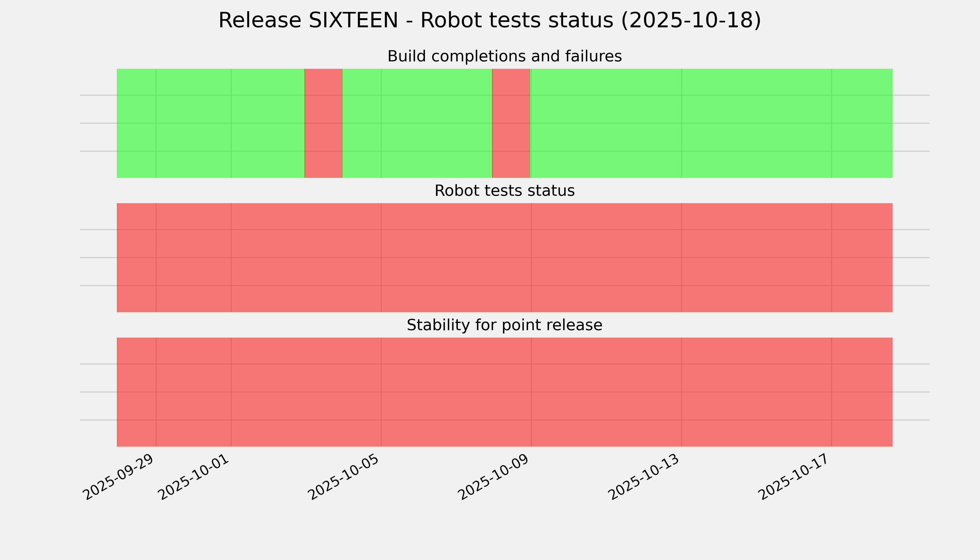
Task: Click the second red failure band in the build chart
Action: click(x=511, y=123)
